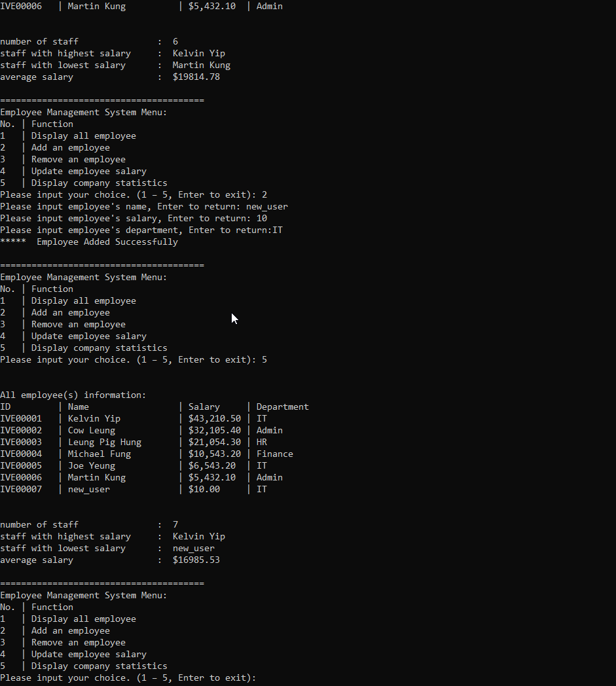Select the HR department of Leung Pig Hung

(x=262, y=442)
